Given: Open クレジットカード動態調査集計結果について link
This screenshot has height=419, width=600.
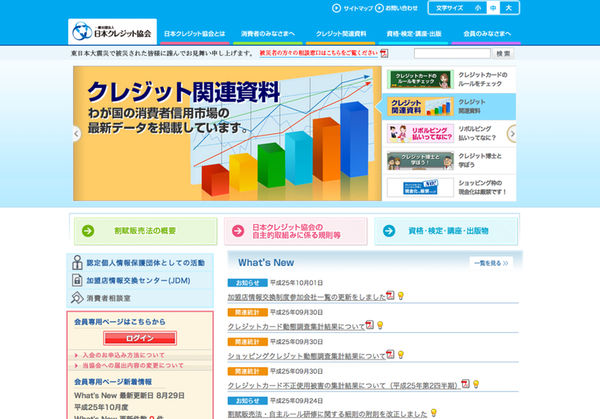Looking at the screenshot, I should pyautogui.click(x=297, y=327).
